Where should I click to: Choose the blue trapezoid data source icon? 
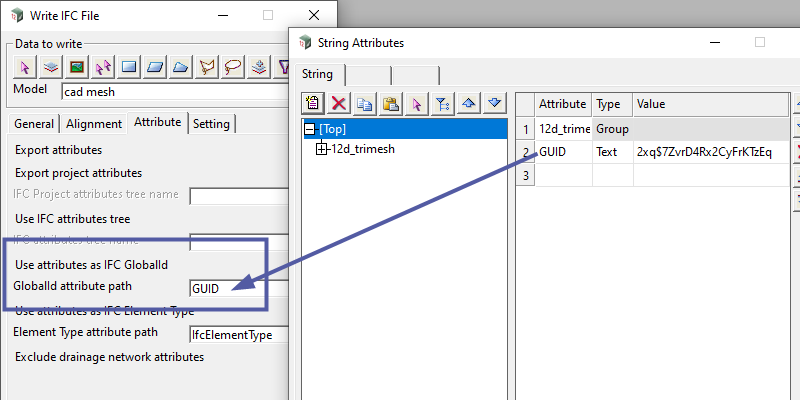click(x=181, y=66)
